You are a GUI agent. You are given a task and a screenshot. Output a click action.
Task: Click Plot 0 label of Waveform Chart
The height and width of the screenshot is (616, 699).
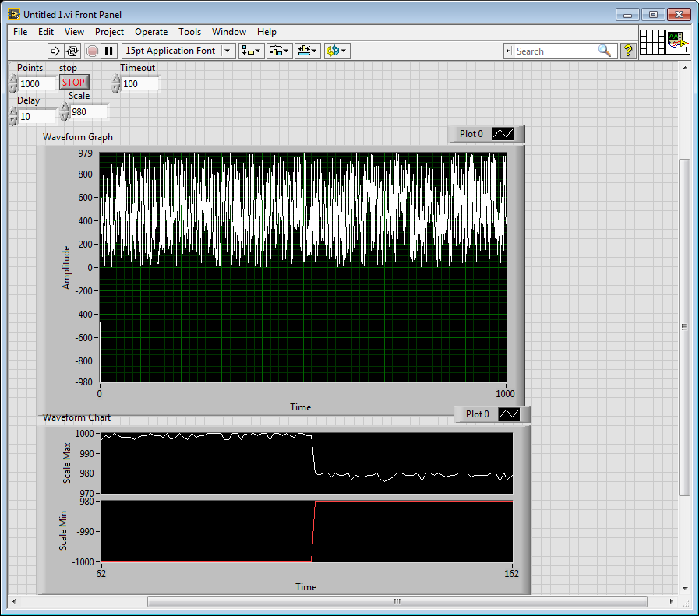(x=478, y=414)
